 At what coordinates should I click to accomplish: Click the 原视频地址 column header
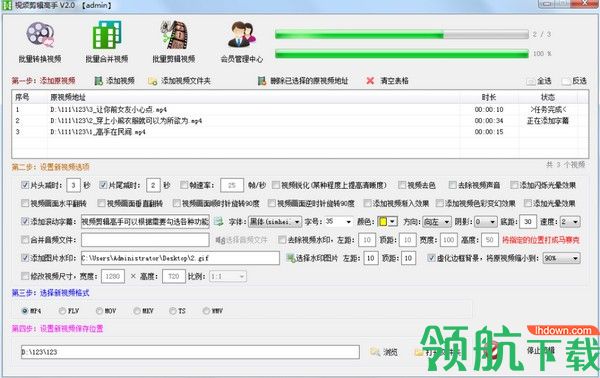point(254,97)
